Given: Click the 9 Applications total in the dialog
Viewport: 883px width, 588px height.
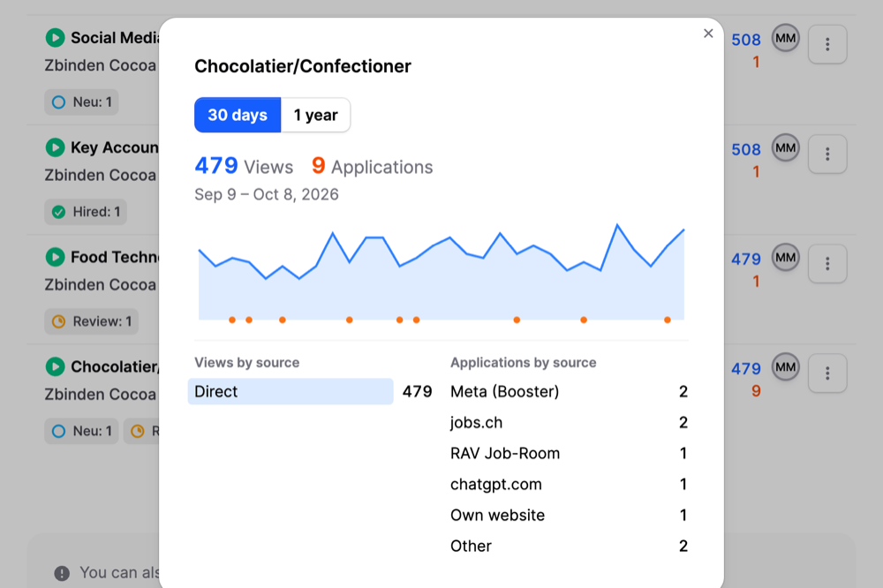Looking at the screenshot, I should [x=373, y=166].
